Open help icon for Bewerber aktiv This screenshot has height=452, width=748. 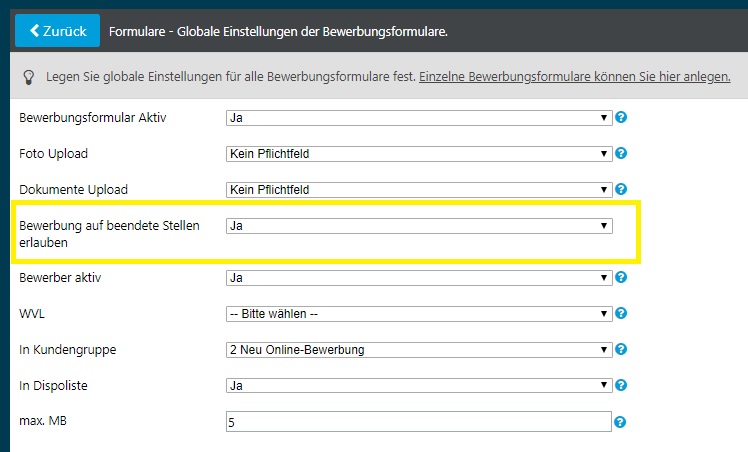[621, 277]
